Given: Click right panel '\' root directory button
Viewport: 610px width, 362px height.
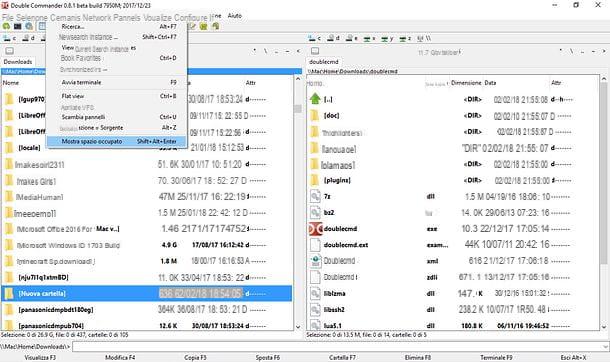Looking at the screenshot, I should (x=571, y=51).
